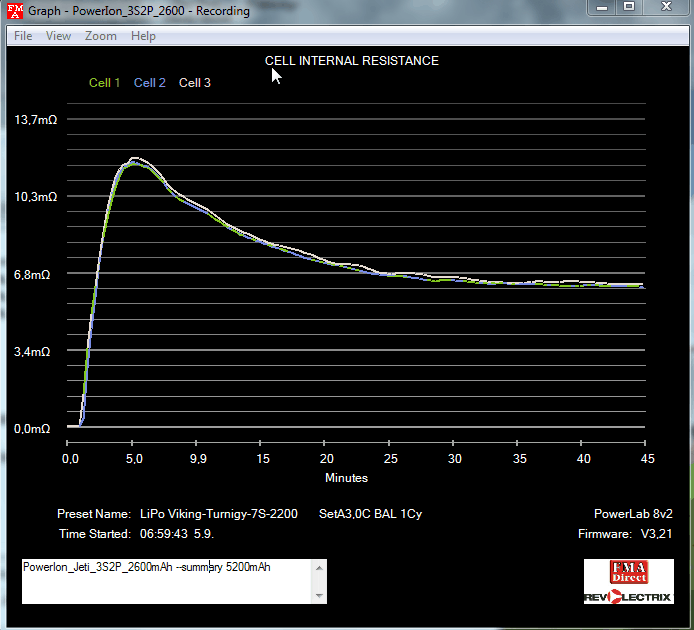Maximize the Graph window
Image resolution: width=694 pixels, height=630 pixels.
(628, 7)
